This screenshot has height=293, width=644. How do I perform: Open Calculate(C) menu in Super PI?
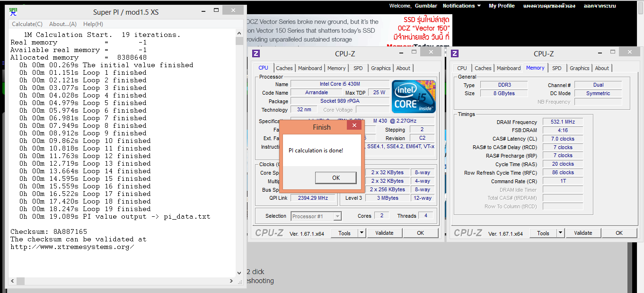click(27, 24)
